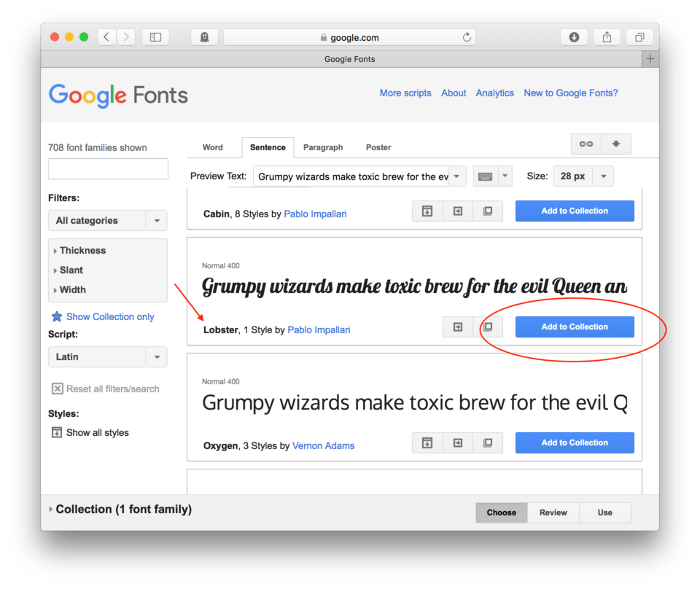Click the Safari share icon
Screen dimensions: 700x589
coord(607,37)
